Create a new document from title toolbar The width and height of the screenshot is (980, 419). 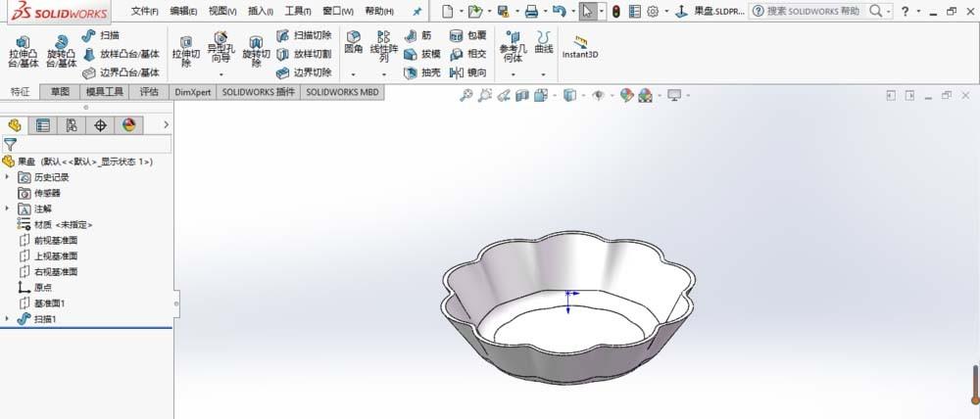(x=447, y=11)
